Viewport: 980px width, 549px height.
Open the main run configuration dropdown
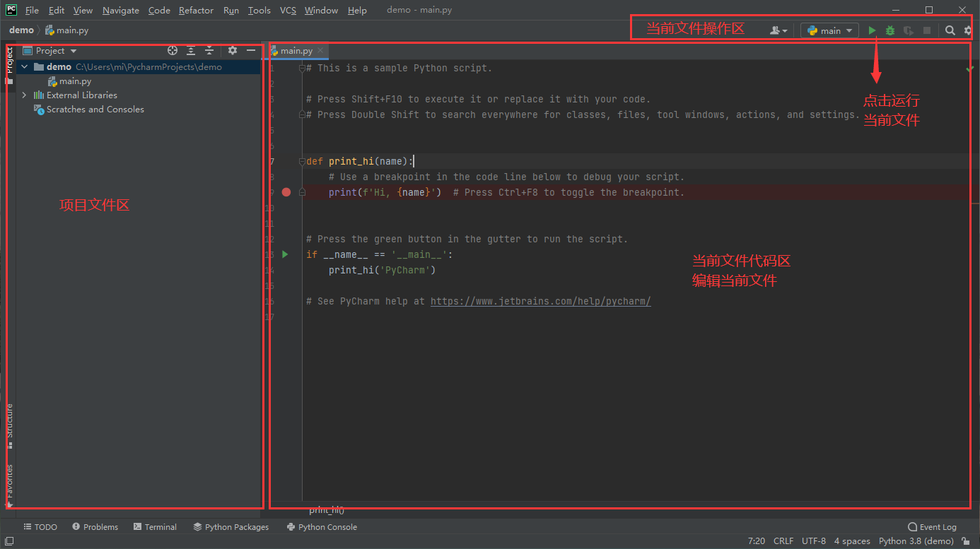coord(830,30)
